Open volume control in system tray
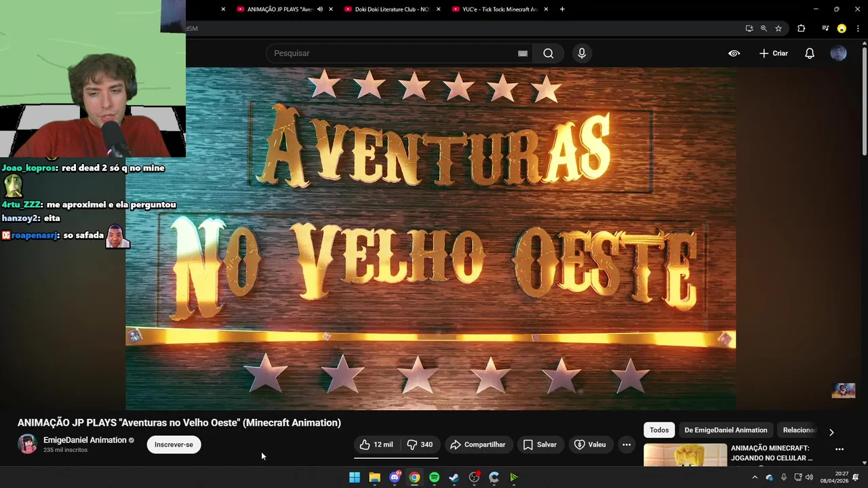Screen dimensions: 868x488 click(x=809, y=477)
